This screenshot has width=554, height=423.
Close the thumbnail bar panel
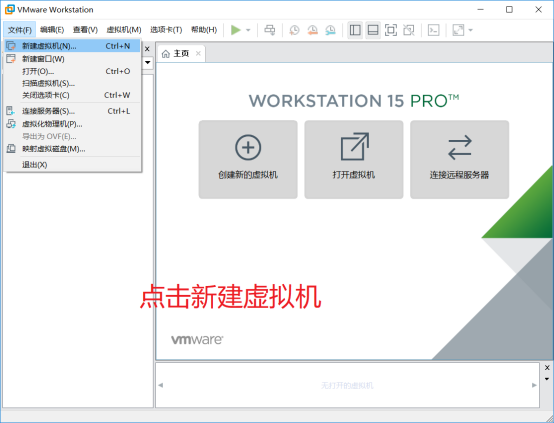tap(547, 368)
